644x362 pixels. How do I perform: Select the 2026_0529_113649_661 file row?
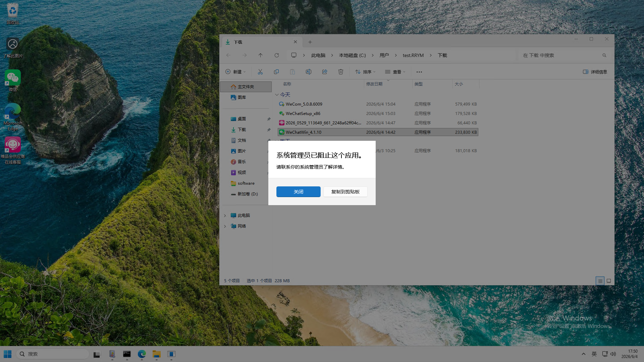pos(378,123)
